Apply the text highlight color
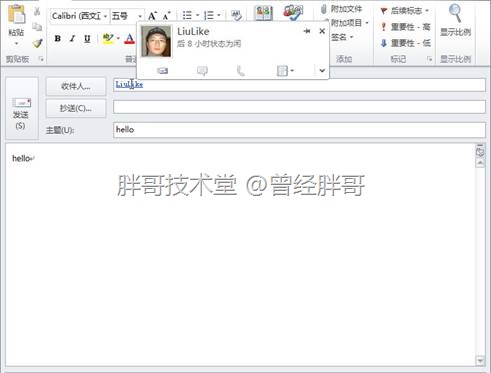The width and height of the screenshot is (491, 373). [x=108, y=39]
